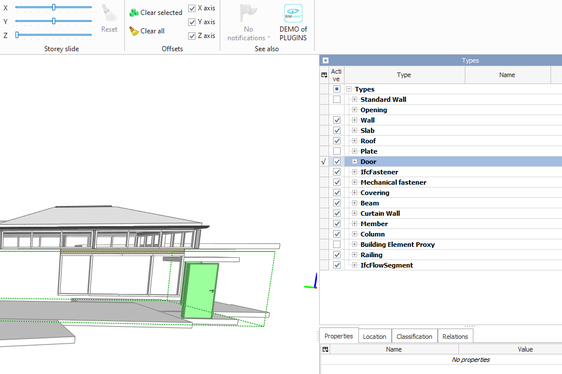Viewport: 562px width, 374px height.
Task: Expand the Building Element Proxy node
Action: (x=354, y=245)
